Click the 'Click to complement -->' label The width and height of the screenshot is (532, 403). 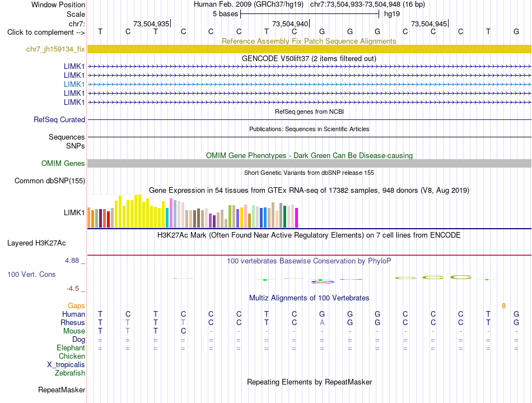pos(46,33)
